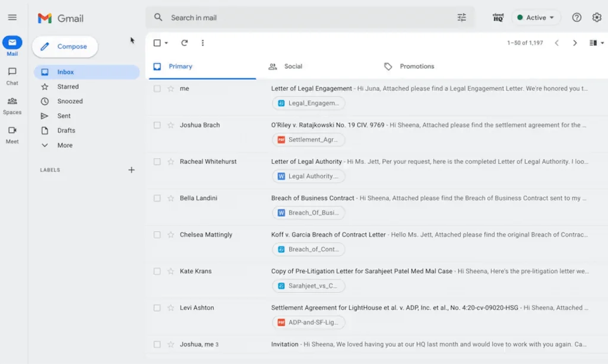Viewport: 608px width, 364px height.
Task: Refresh the inbox
Action: 183,43
